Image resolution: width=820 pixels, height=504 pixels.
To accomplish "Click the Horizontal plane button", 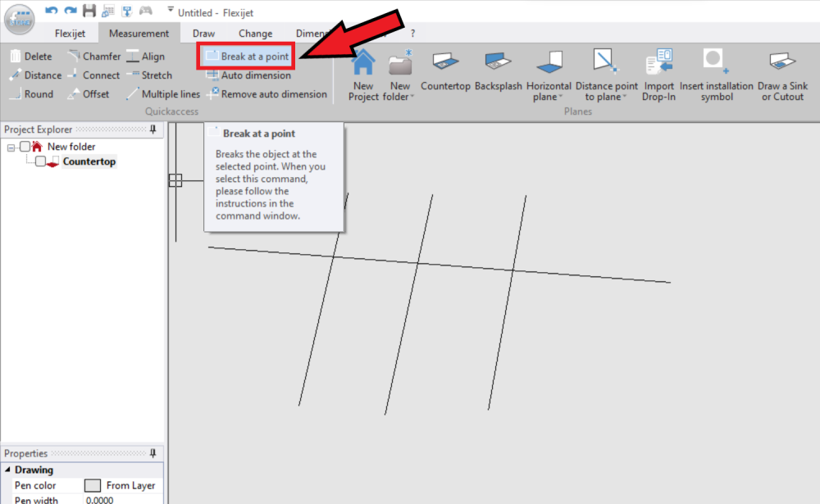I will [x=549, y=75].
